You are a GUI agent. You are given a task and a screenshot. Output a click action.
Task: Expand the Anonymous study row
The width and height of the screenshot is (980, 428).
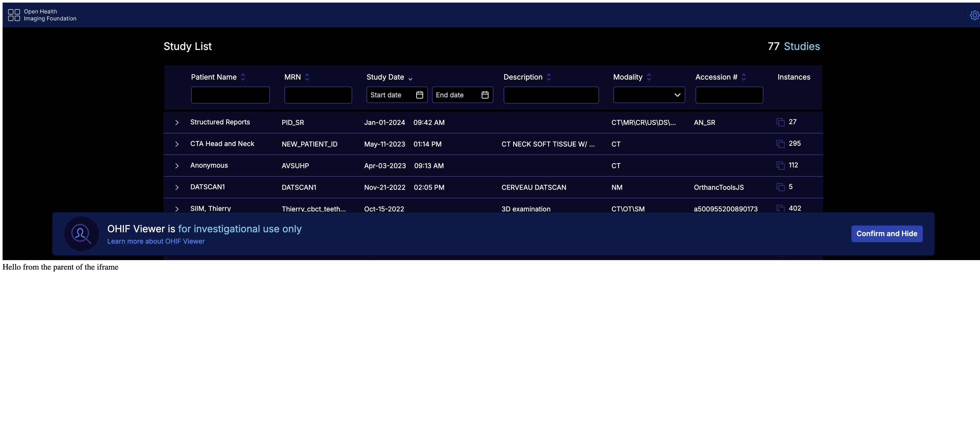(x=177, y=166)
